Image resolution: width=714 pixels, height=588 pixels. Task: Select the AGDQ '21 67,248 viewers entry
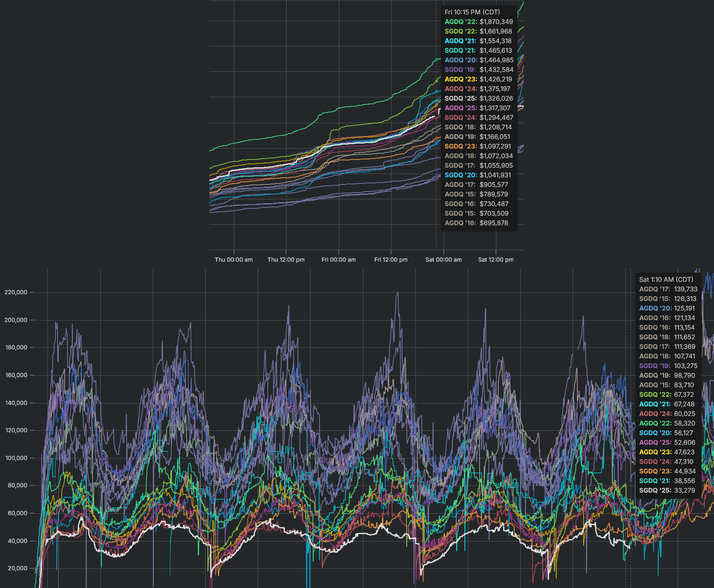(667, 404)
